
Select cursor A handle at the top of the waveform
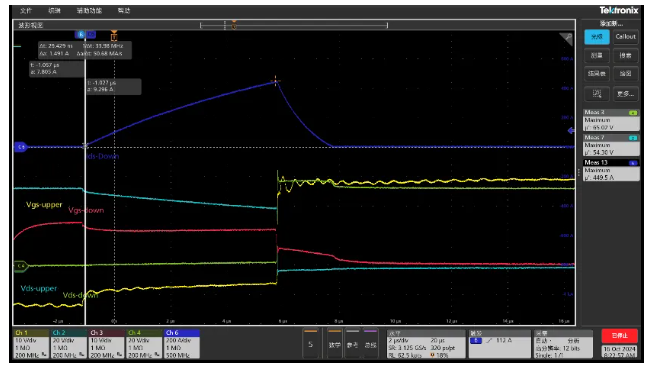[x=81, y=34]
